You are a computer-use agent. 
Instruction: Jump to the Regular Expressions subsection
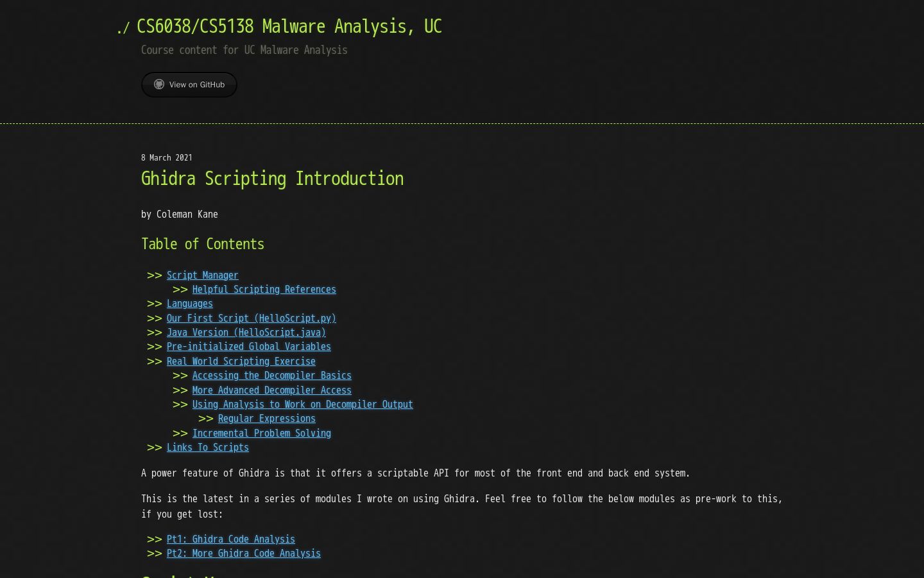tap(267, 419)
